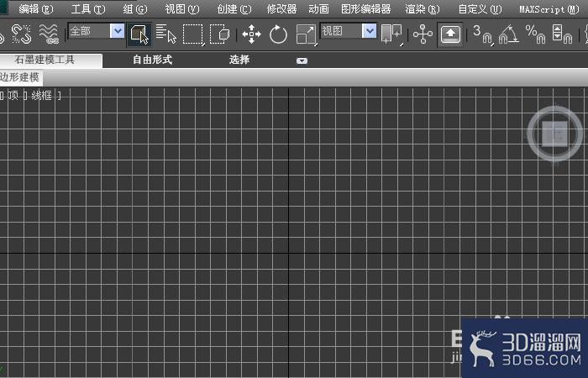Open the 视图(V) menu
The width and height of the screenshot is (588, 378).
point(182,9)
